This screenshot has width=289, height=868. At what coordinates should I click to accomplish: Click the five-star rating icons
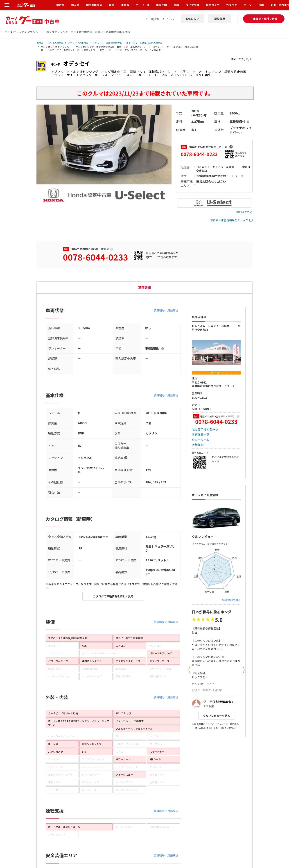203,620
